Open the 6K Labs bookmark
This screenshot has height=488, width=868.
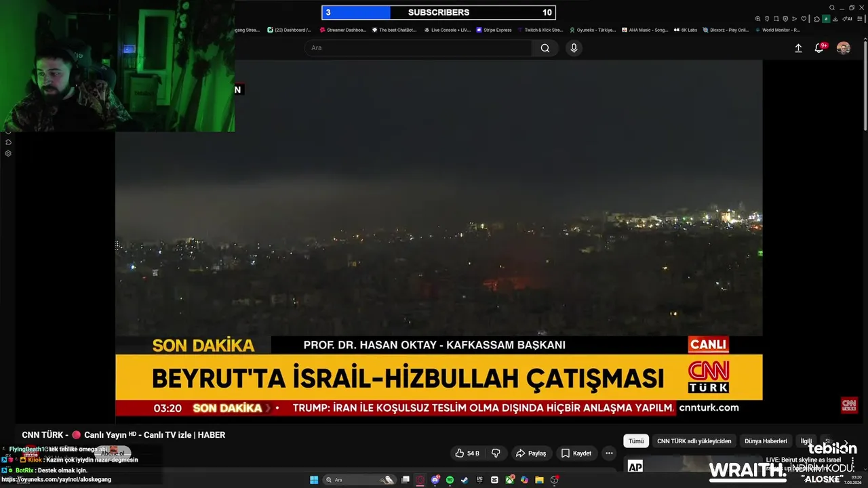(x=686, y=30)
